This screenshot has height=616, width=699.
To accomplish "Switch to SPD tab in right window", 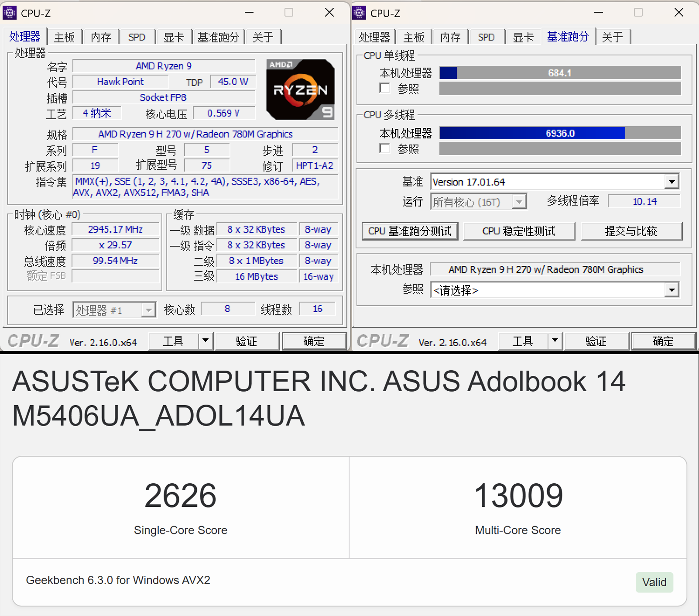I will [487, 37].
